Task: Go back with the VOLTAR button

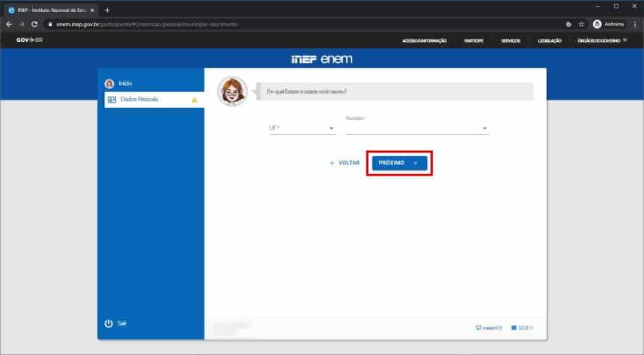Action: pos(345,163)
